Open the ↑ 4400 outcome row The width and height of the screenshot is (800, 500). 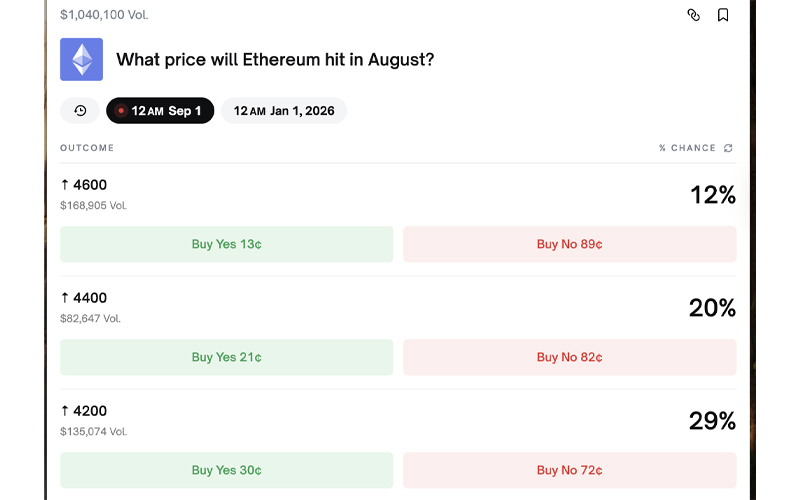coord(398,308)
